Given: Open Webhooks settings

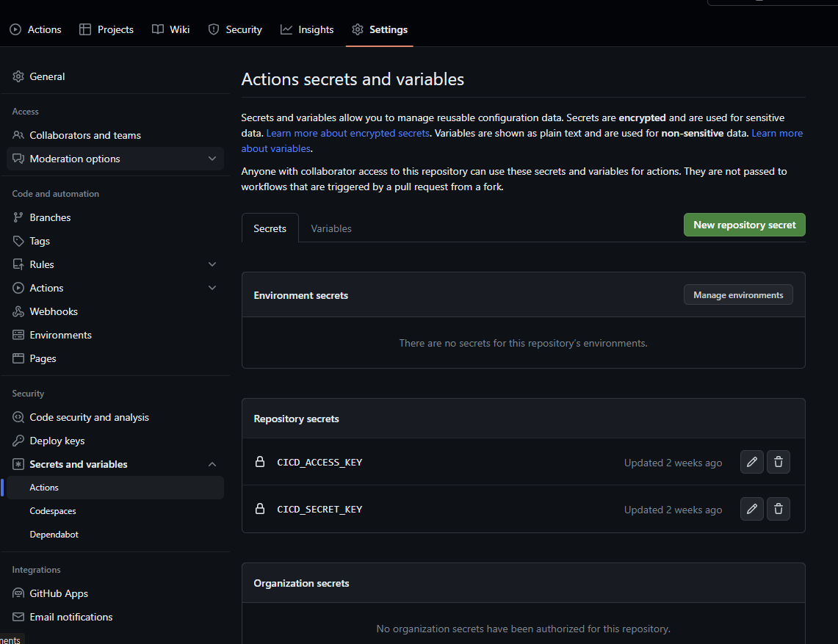Looking at the screenshot, I should (x=115, y=311).
